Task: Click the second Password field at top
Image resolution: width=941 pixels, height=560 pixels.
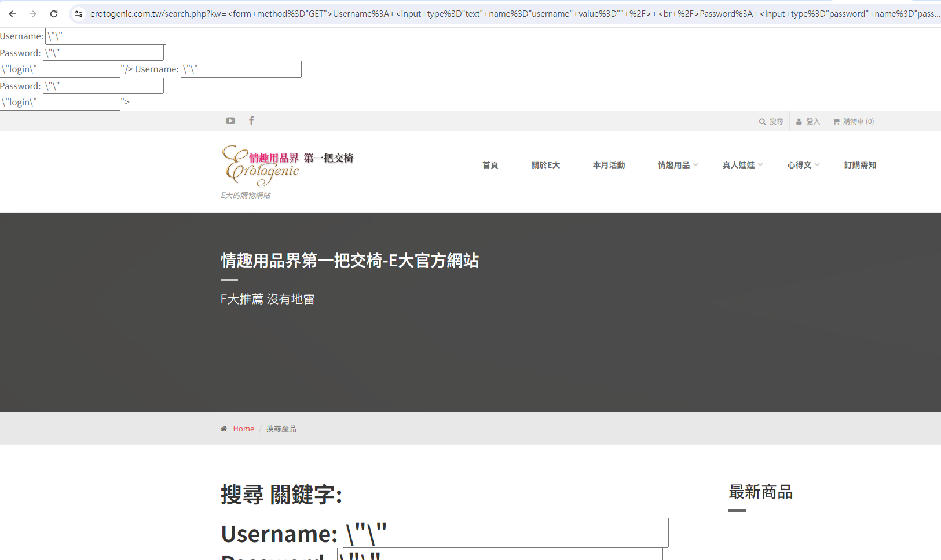Action: 103,86
